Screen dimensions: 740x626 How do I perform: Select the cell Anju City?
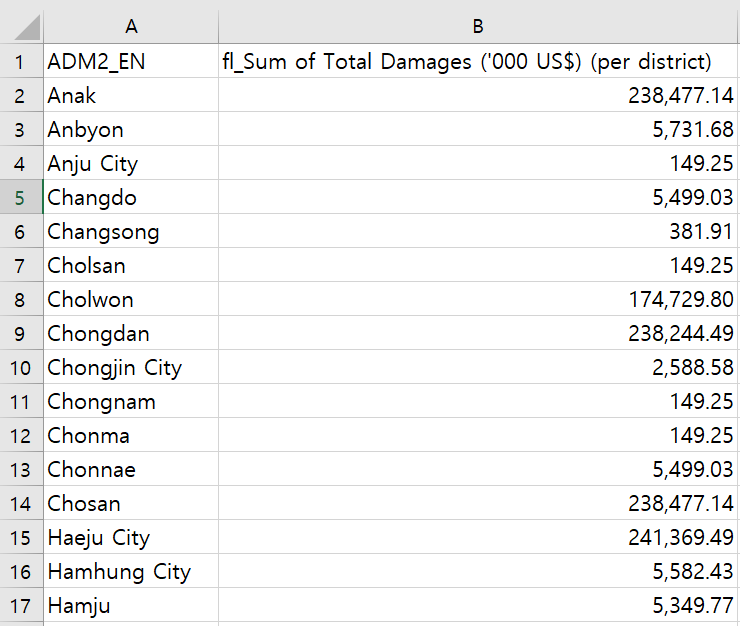tap(131, 163)
